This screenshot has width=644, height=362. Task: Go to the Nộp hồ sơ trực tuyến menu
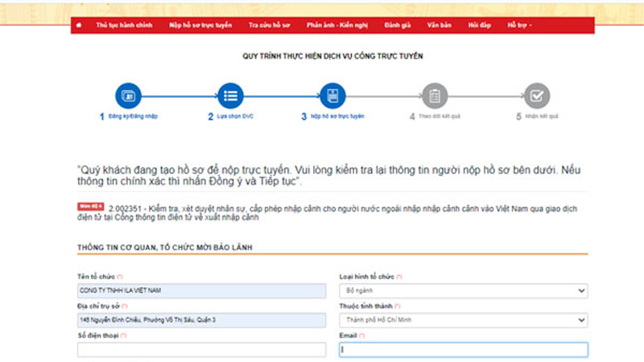coord(200,25)
